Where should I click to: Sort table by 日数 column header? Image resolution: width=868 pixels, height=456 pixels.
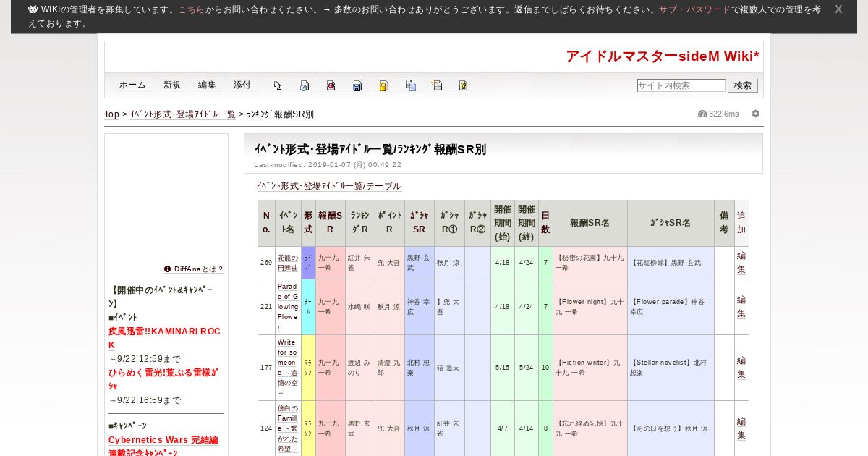[545, 223]
